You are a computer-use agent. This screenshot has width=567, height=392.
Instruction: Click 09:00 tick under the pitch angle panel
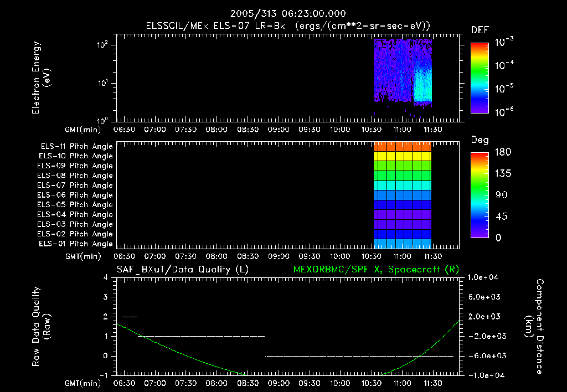(x=279, y=256)
